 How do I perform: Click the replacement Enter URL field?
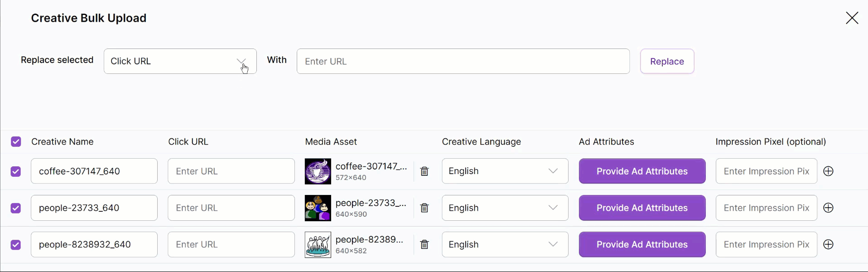click(463, 61)
